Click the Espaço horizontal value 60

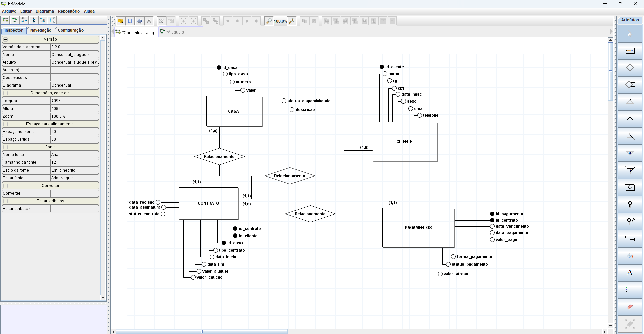(x=75, y=132)
